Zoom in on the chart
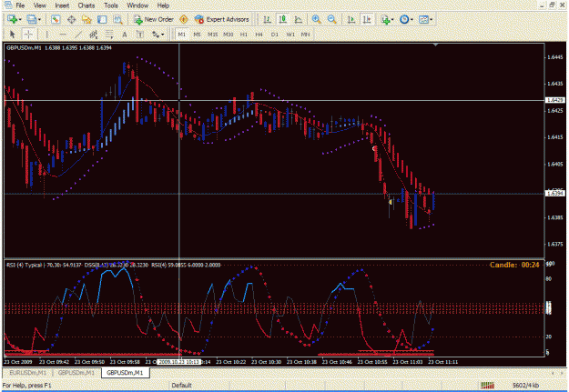The image size is (569, 392). tap(317, 19)
